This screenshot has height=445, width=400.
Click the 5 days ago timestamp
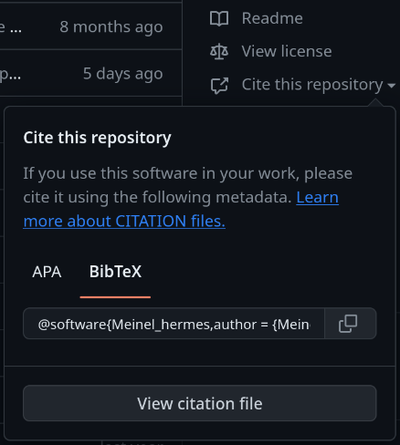[x=123, y=74]
